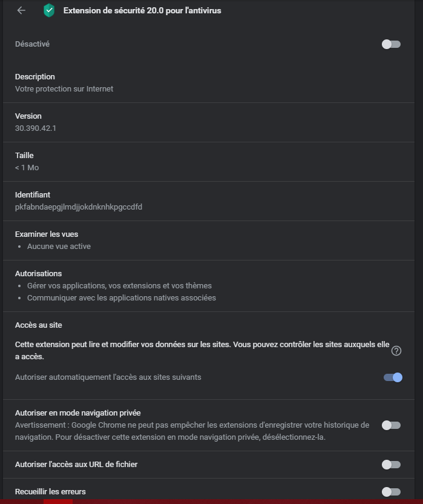Enable private navigation mode toggle
Screen dimensions: 423x504
coord(391,425)
